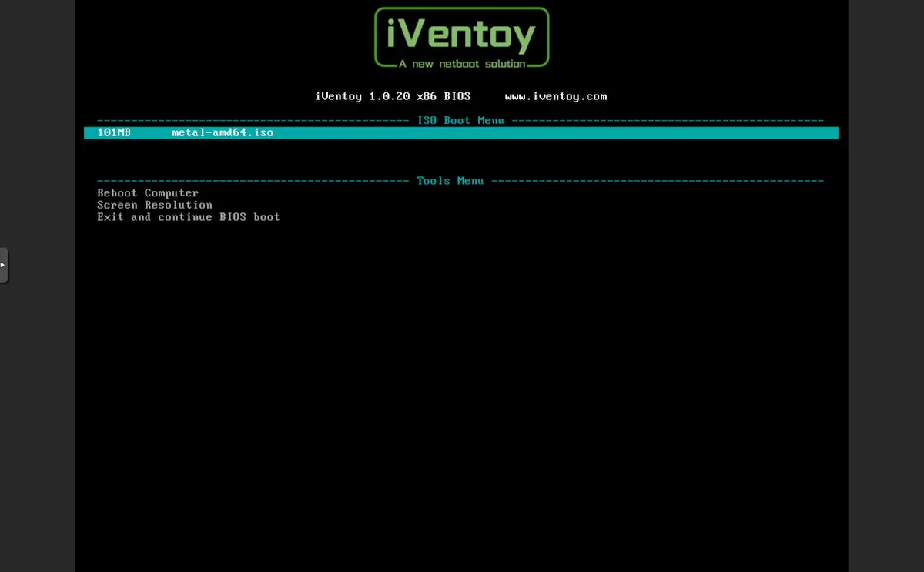Click the ISO Boot Menu section header
The image size is (924, 572).
pyautogui.click(x=461, y=120)
